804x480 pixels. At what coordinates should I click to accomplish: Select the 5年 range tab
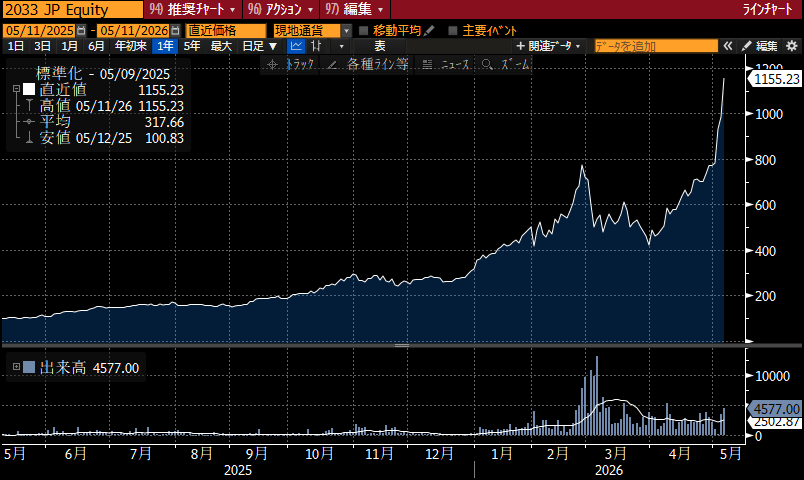coord(192,46)
